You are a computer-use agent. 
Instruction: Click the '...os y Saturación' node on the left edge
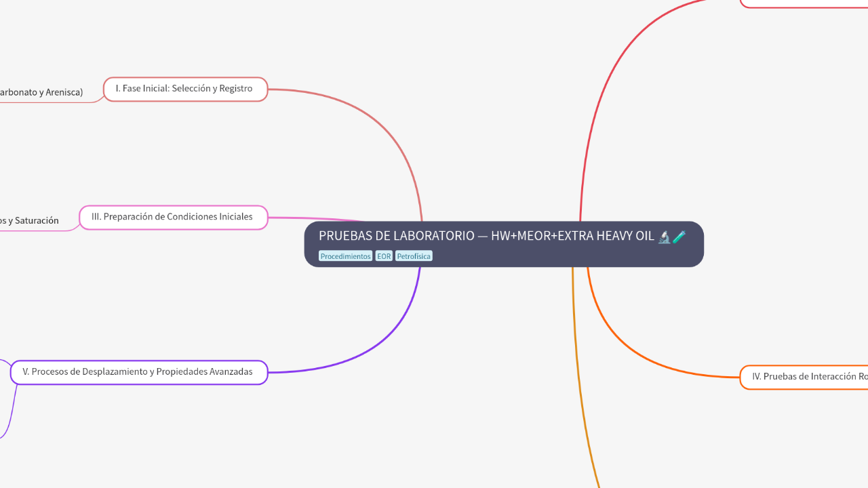click(28, 220)
